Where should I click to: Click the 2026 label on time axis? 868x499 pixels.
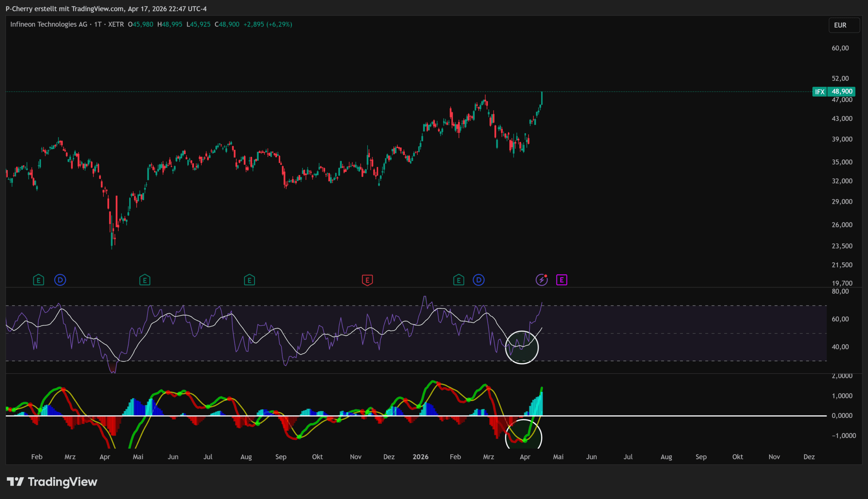(420, 457)
